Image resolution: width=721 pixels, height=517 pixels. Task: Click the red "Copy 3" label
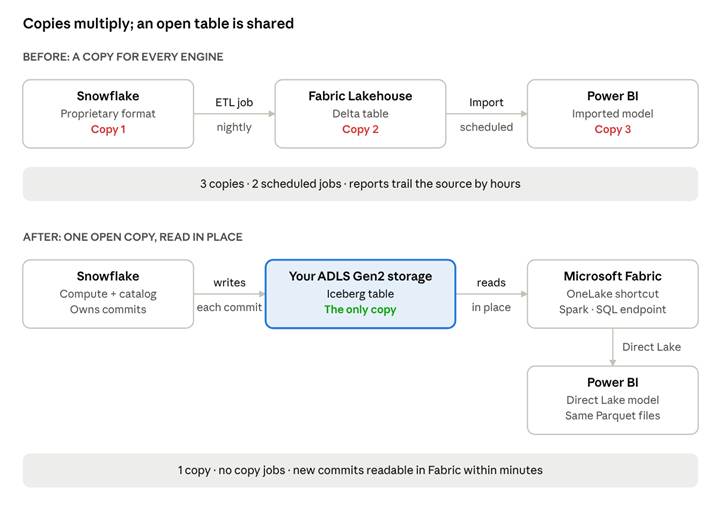[613, 129]
